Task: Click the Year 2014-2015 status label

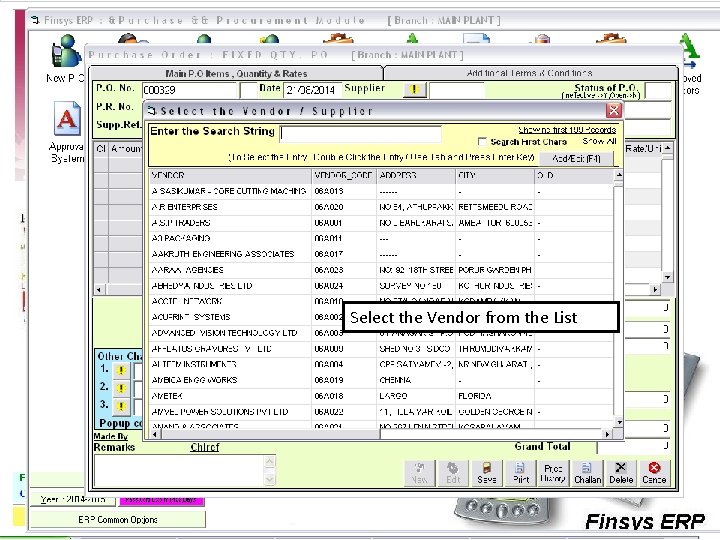Action: pos(73,499)
